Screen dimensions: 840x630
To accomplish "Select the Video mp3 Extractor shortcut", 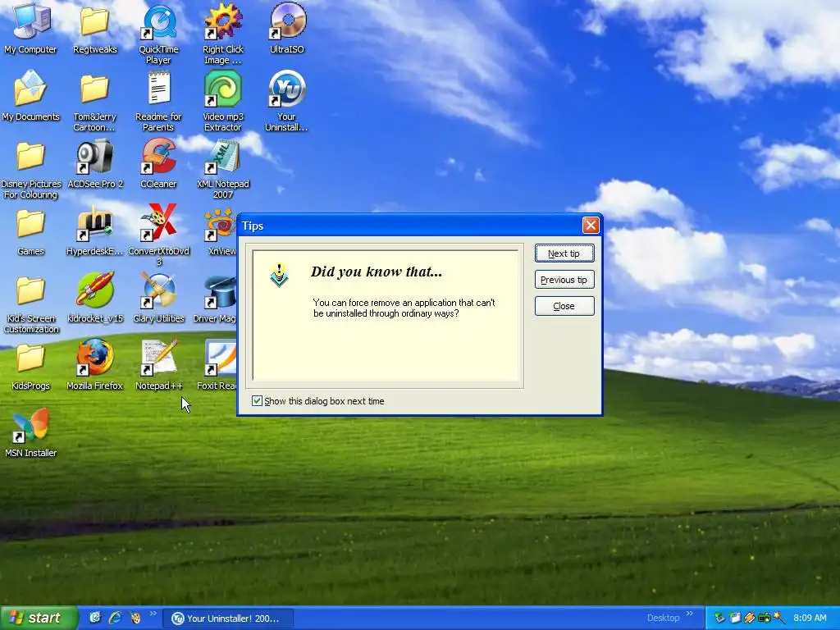I will click(223, 101).
